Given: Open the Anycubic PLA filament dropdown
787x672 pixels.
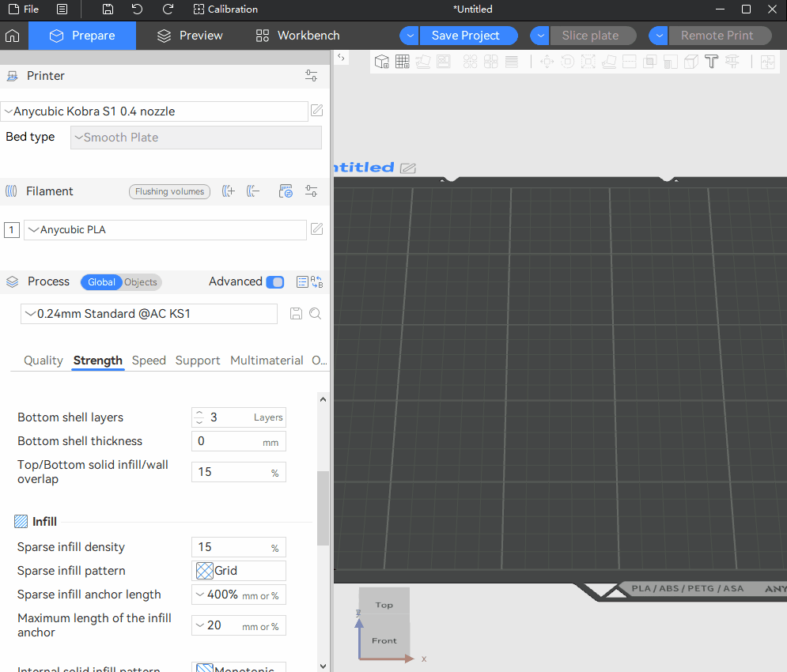Looking at the screenshot, I should point(165,230).
